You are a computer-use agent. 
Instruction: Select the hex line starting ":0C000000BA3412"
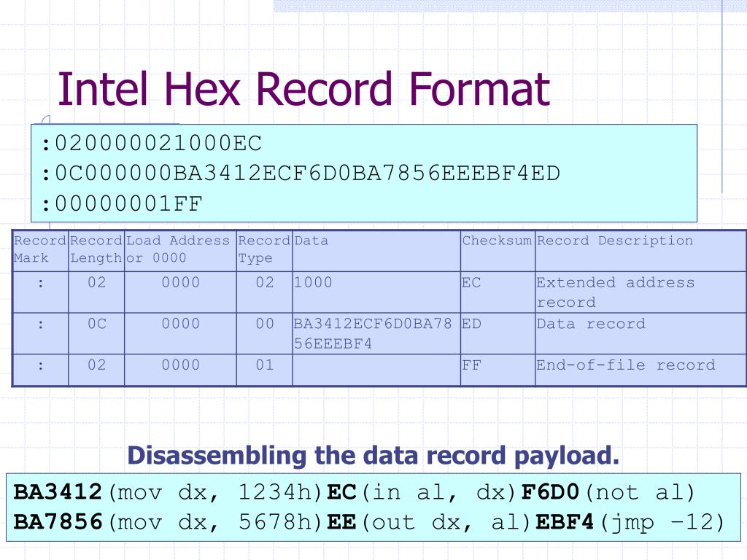tap(301, 174)
